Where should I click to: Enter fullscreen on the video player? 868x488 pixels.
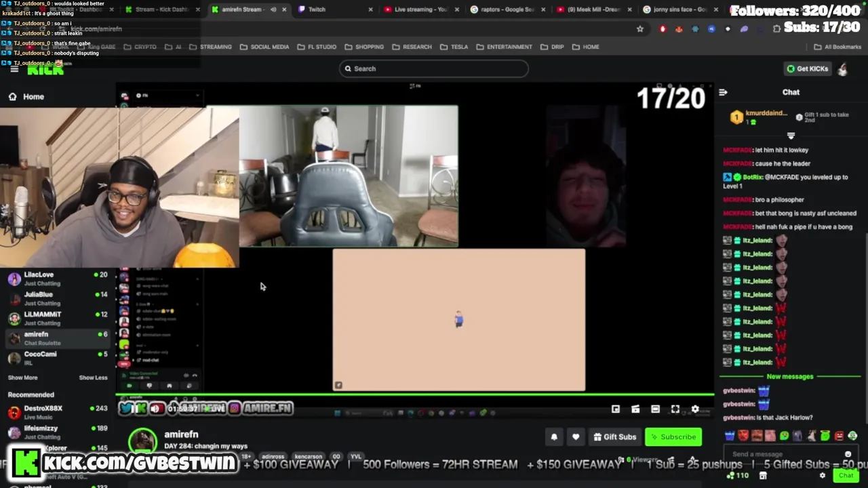(675, 409)
